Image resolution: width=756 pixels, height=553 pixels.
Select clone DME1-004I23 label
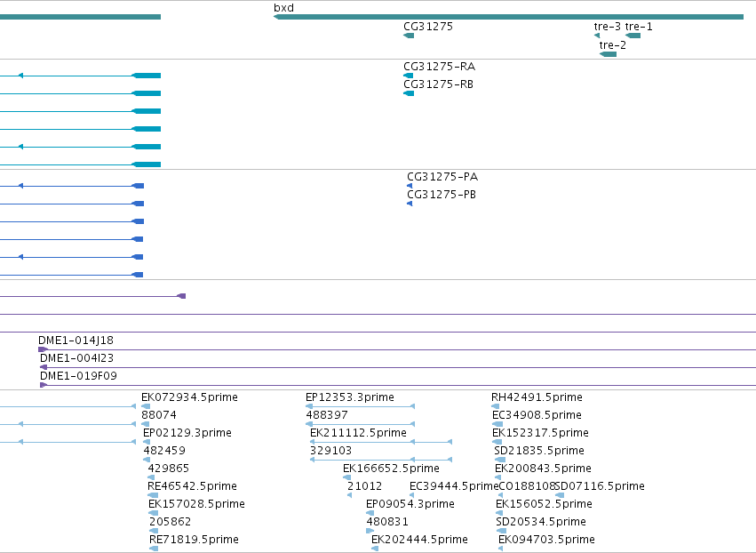click(76, 358)
